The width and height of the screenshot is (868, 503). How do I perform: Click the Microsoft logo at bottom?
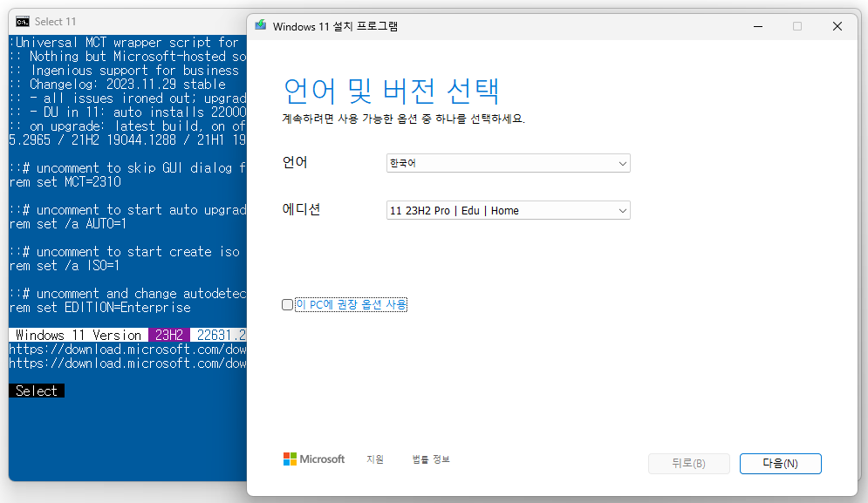coord(314,459)
